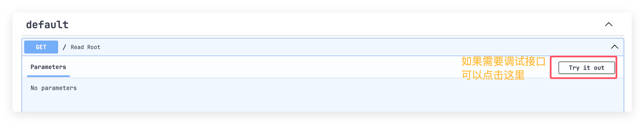Viewport: 644px width, 124px height.
Task: Click the "No parameters" text
Action: 53,88
